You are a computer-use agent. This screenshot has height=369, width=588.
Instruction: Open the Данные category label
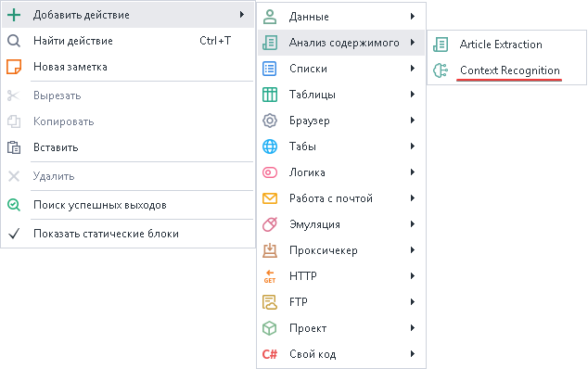point(309,17)
